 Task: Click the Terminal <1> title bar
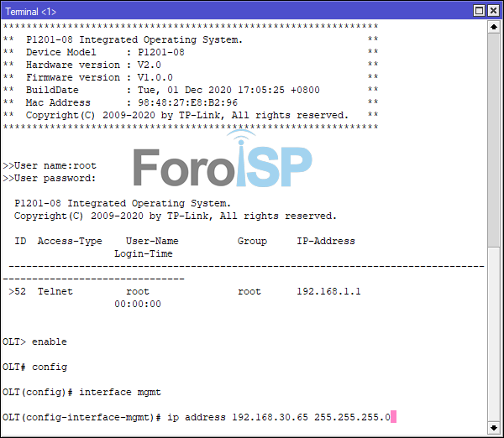pyautogui.click(x=235, y=11)
